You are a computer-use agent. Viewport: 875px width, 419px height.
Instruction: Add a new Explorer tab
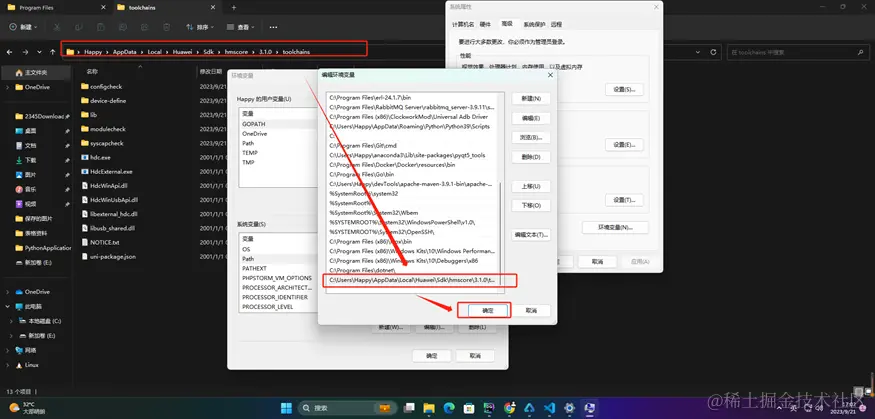[234, 8]
